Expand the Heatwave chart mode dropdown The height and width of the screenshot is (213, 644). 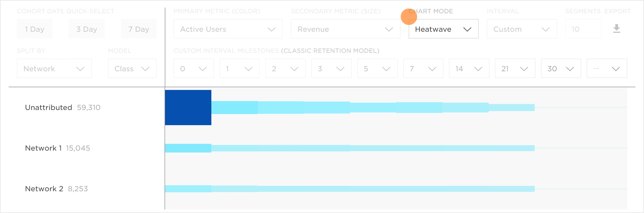(443, 29)
